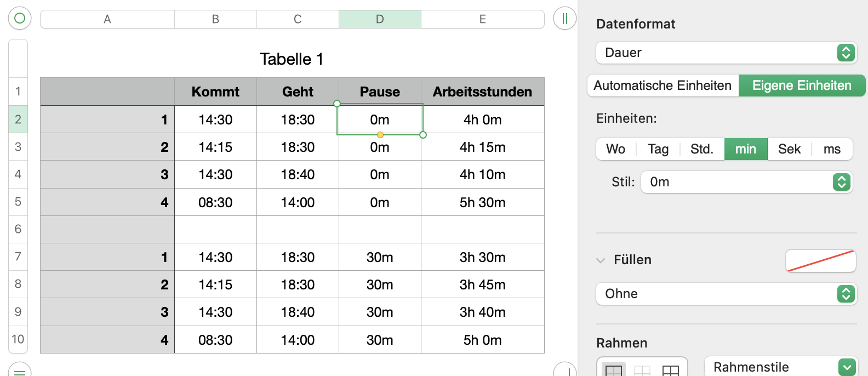868x376 pixels.
Task: Toggle the Wo unit
Action: click(616, 149)
